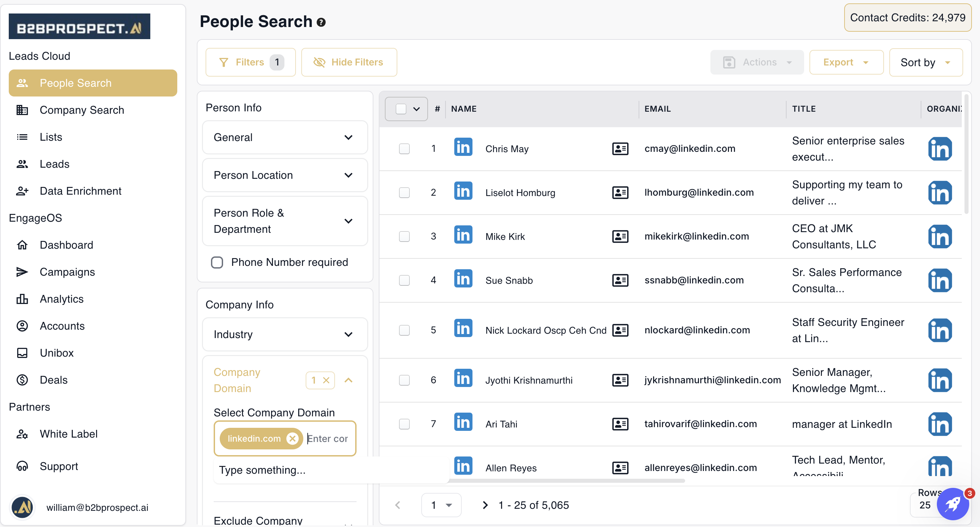Click contact card icon for Mike Kirk
Screen dimensions: 980x527
620,236
